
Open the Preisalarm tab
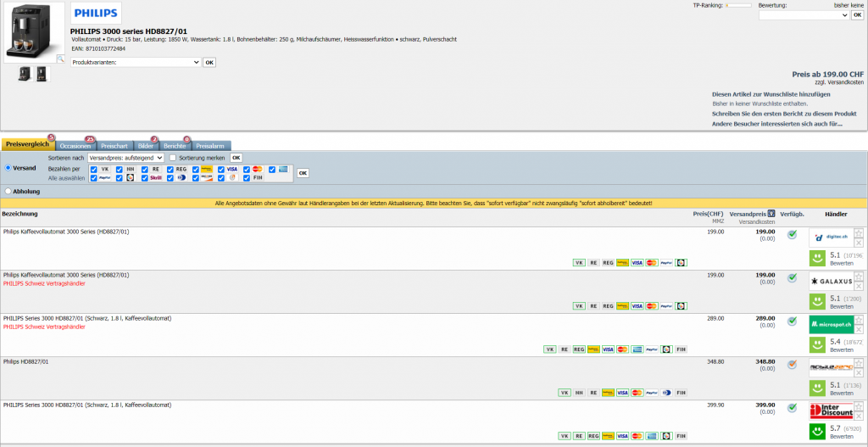click(x=209, y=146)
